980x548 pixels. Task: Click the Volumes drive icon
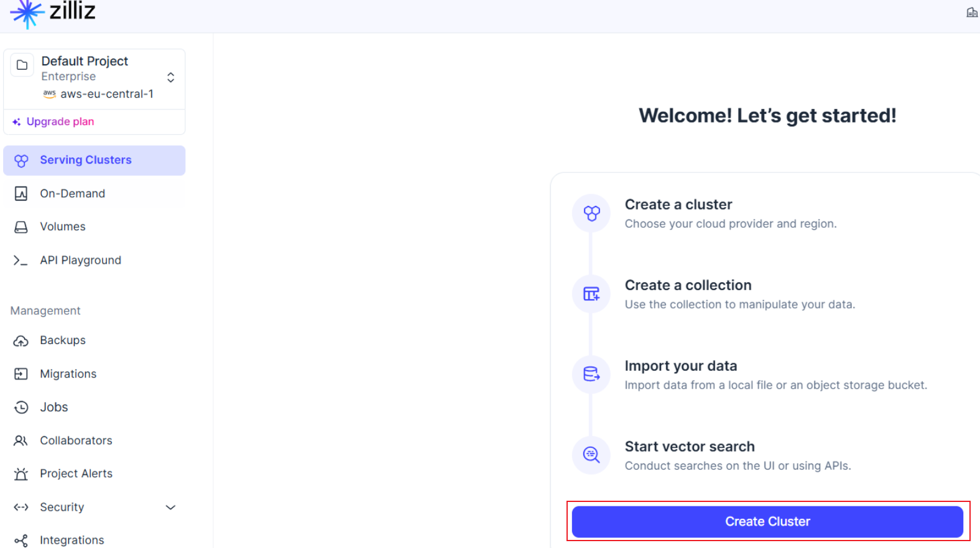point(21,227)
